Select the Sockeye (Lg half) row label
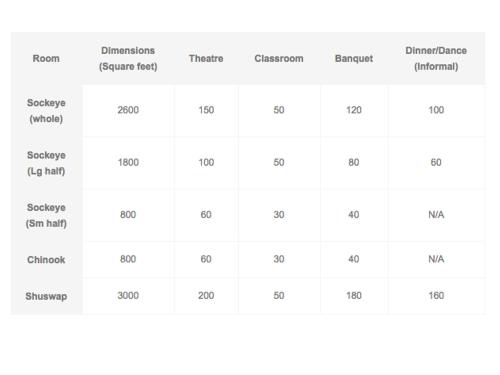This screenshot has height=375, width=500. pos(46,163)
